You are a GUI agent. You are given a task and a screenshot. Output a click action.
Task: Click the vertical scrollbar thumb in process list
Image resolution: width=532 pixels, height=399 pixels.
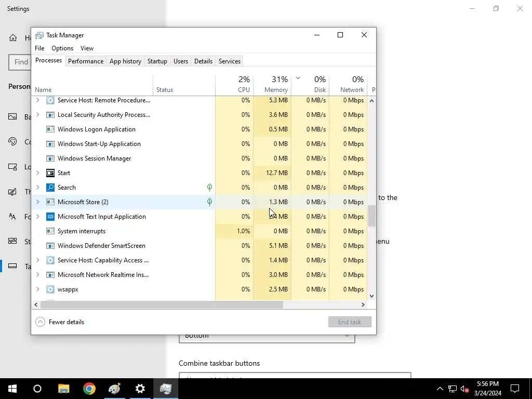click(x=372, y=216)
